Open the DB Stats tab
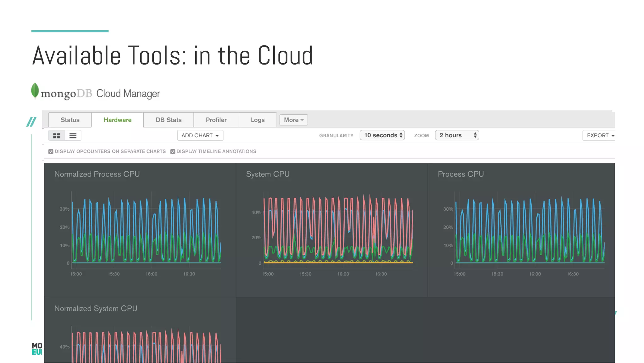The image size is (644, 363). (169, 120)
